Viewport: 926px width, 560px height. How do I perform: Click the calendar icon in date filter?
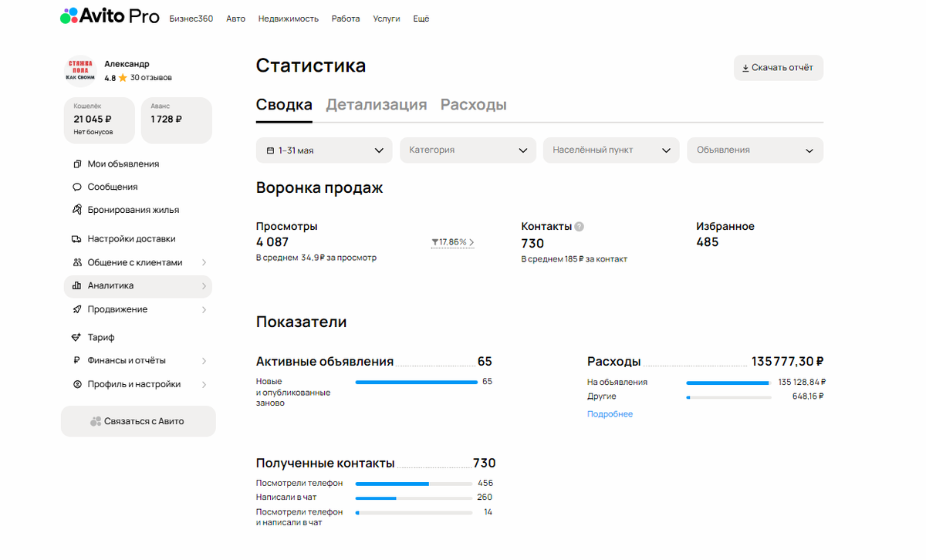[x=270, y=150]
